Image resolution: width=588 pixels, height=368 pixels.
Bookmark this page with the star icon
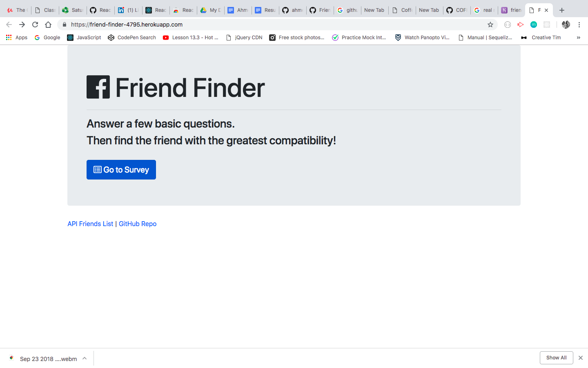tap(490, 25)
